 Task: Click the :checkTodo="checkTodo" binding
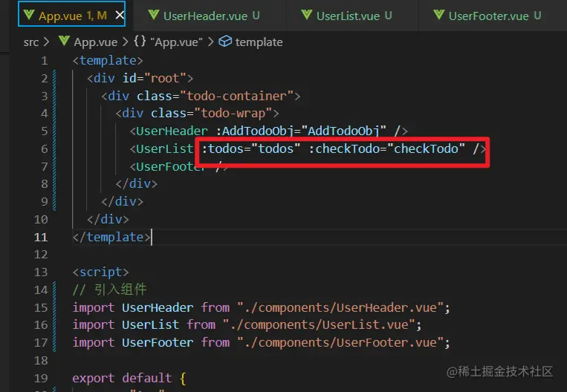(x=386, y=148)
